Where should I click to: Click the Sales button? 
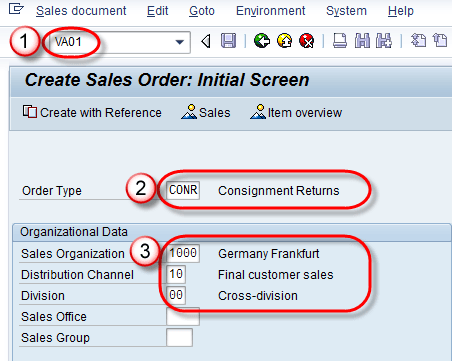pos(206,112)
